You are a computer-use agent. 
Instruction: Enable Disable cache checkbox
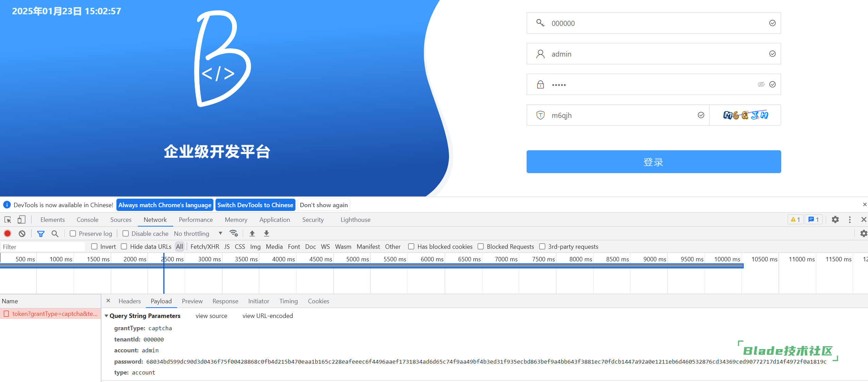(126, 233)
